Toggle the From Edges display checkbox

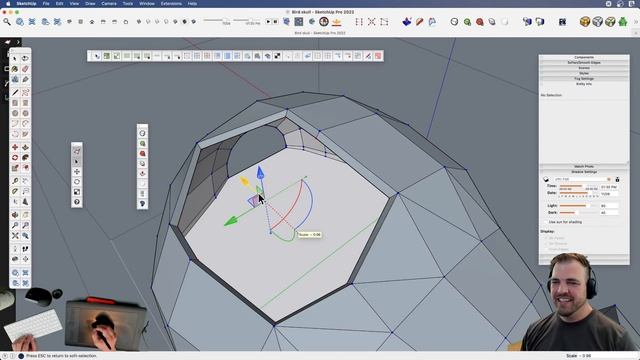[x=546, y=249]
